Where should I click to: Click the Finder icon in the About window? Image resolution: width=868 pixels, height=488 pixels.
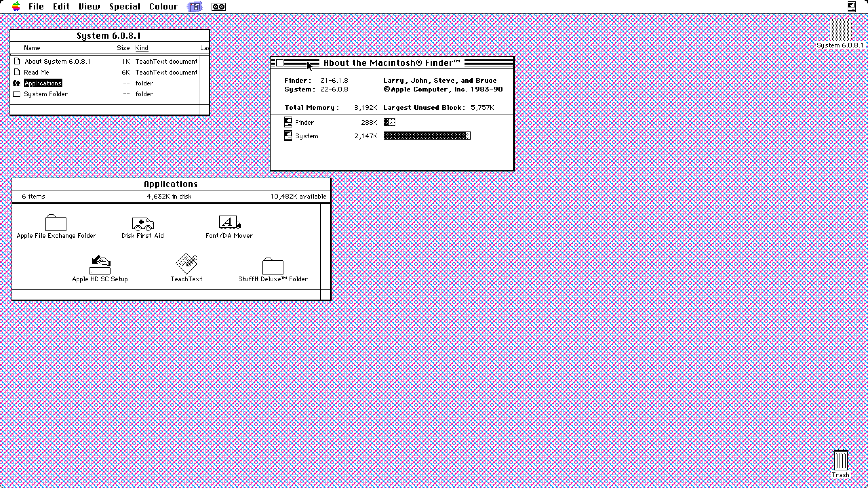pyautogui.click(x=288, y=122)
